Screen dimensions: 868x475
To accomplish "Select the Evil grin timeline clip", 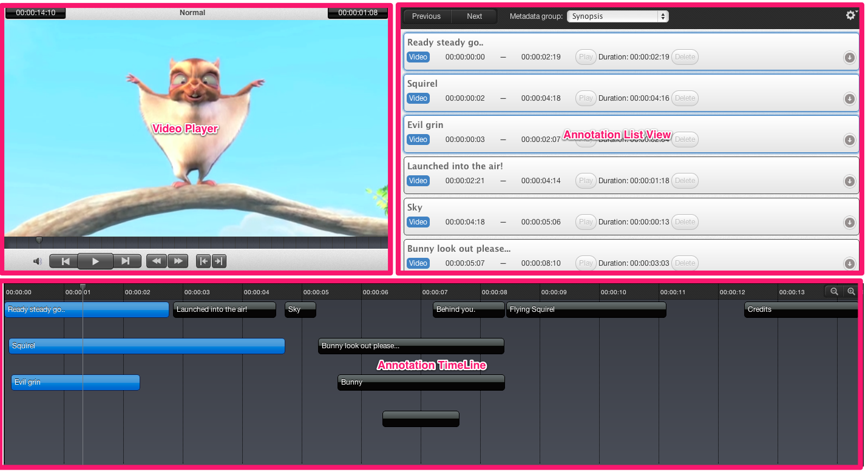I will [x=75, y=383].
